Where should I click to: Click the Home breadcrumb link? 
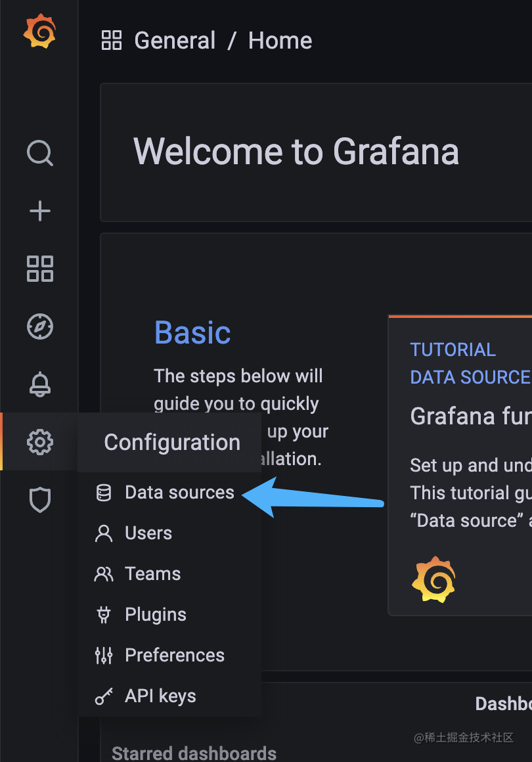[x=280, y=41]
